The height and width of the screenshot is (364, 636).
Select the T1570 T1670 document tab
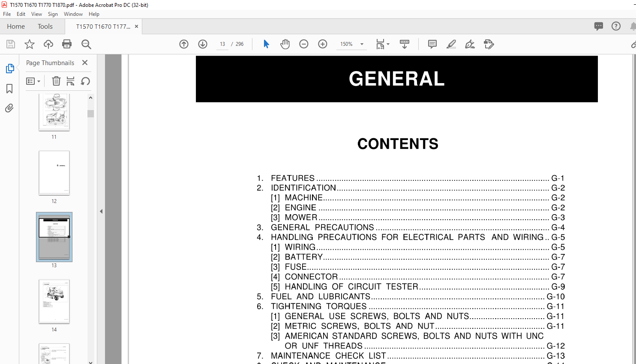click(x=103, y=27)
